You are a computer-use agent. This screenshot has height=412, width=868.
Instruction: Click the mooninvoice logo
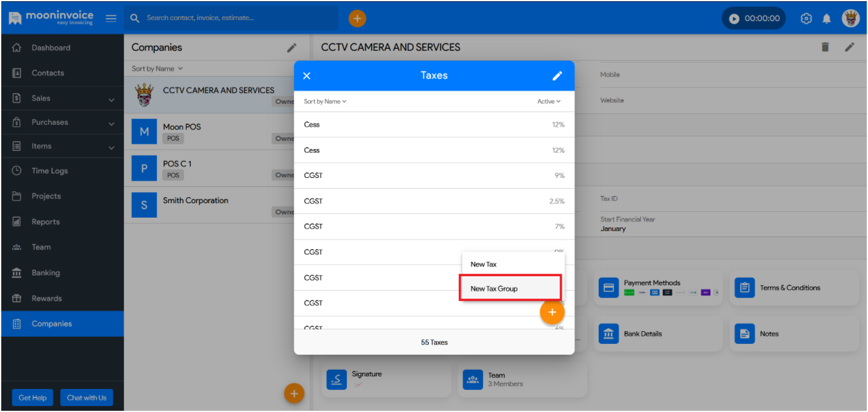coord(52,18)
